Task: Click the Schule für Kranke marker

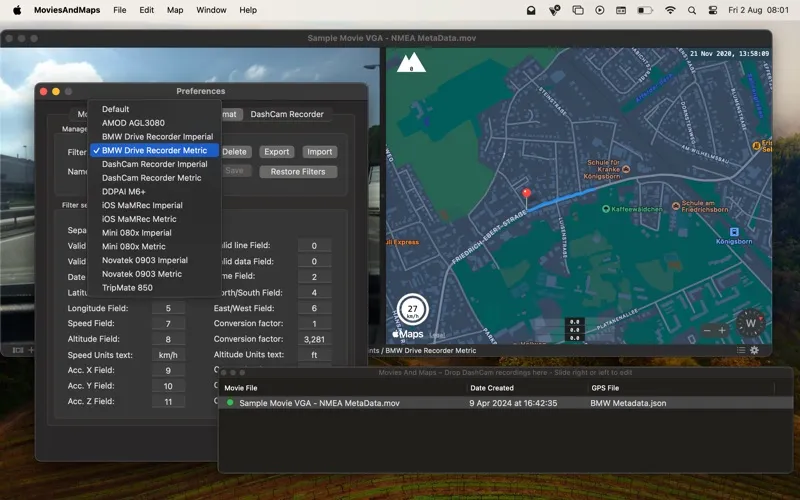Action: point(626,169)
